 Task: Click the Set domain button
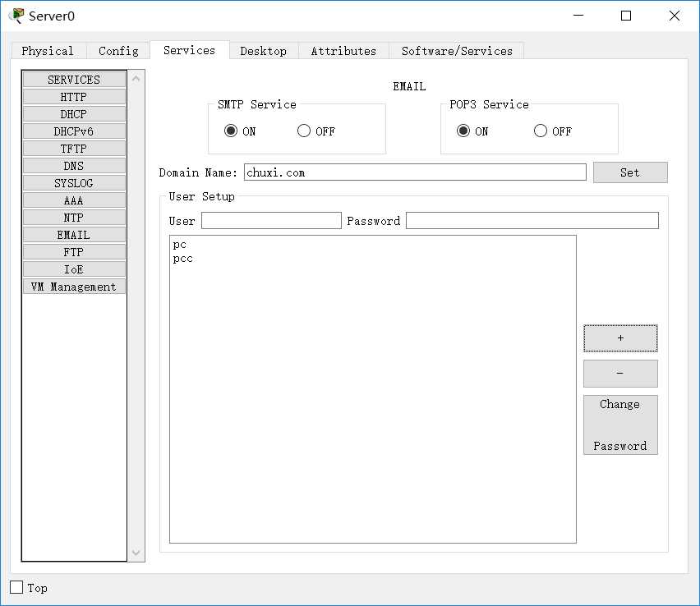[x=630, y=172]
